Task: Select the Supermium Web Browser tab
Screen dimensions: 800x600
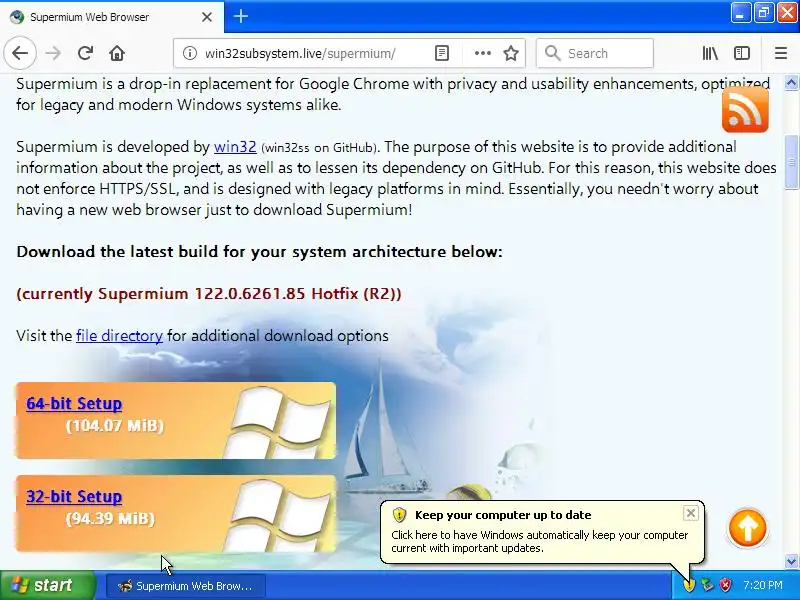Action: click(x=111, y=17)
